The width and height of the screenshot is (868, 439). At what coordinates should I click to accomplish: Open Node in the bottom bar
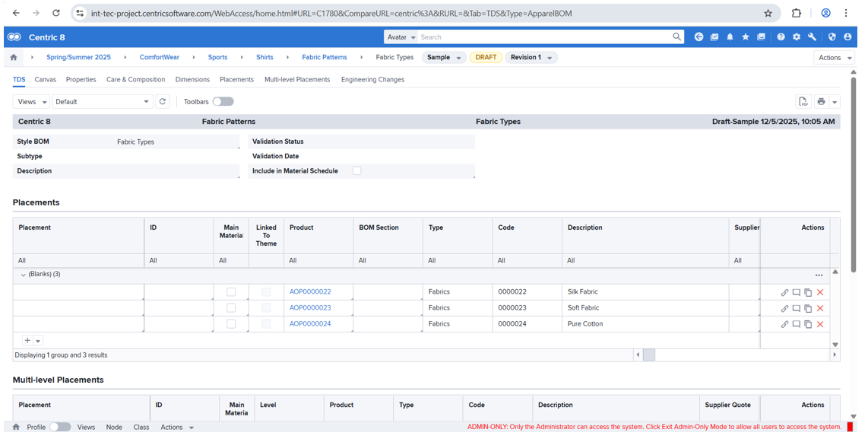click(x=114, y=428)
